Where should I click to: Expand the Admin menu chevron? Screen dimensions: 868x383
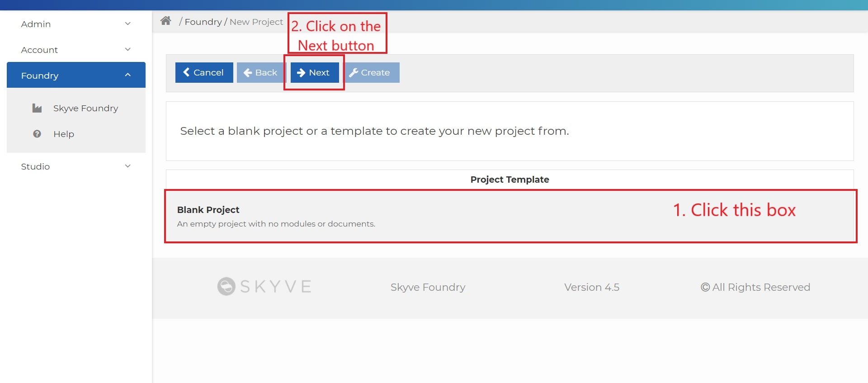click(128, 24)
